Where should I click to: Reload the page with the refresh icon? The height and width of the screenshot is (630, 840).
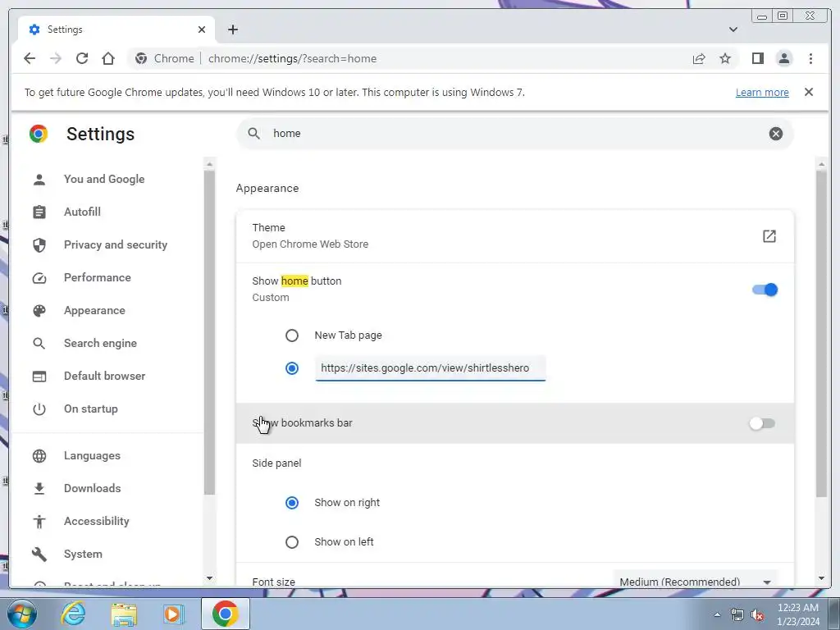tap(82, 58)
